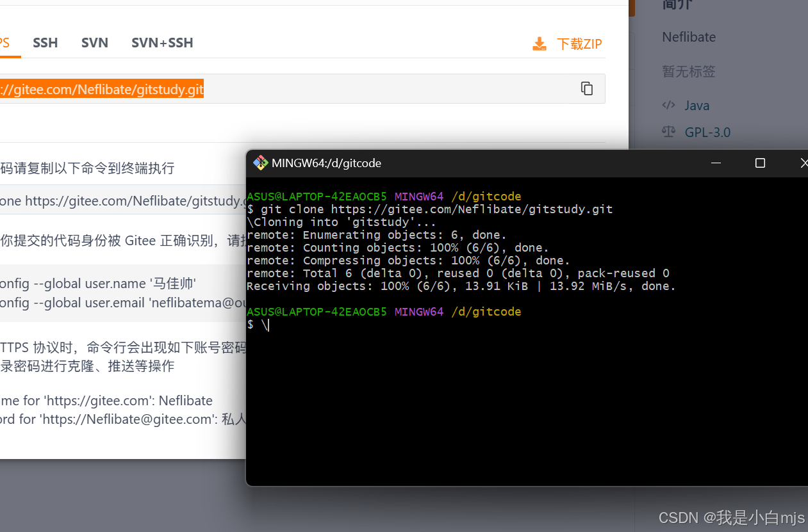Click the copy URL icon in Gitee
This screenshot has width=808, height=532.
(586, 88)
